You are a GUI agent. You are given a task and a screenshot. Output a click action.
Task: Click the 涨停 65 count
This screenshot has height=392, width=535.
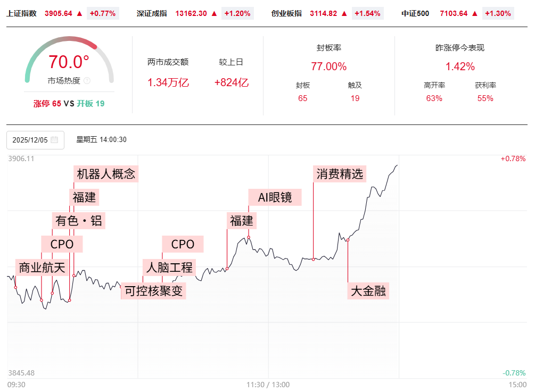point(47,103)
